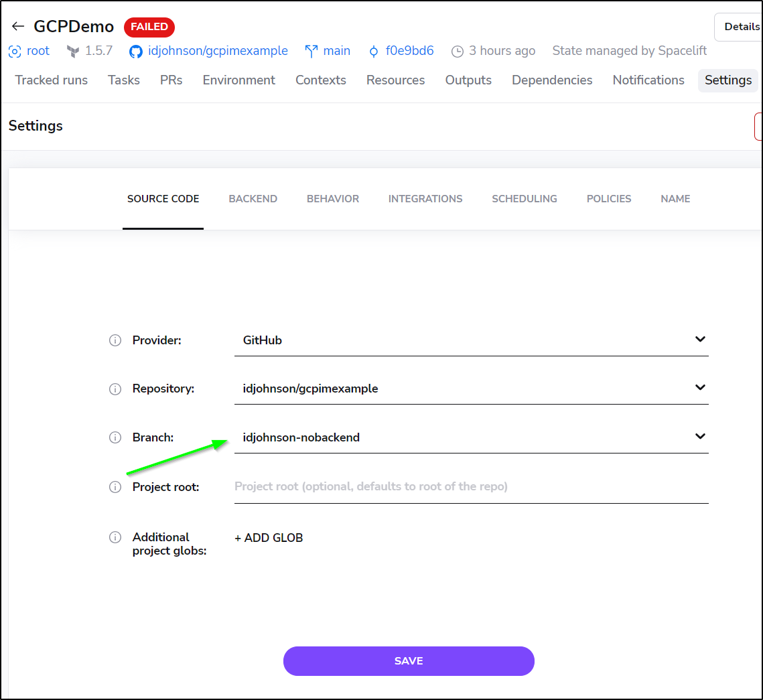Click the root space icon
The width and height of the screenshot is (763, 700).
coord(15,51)
